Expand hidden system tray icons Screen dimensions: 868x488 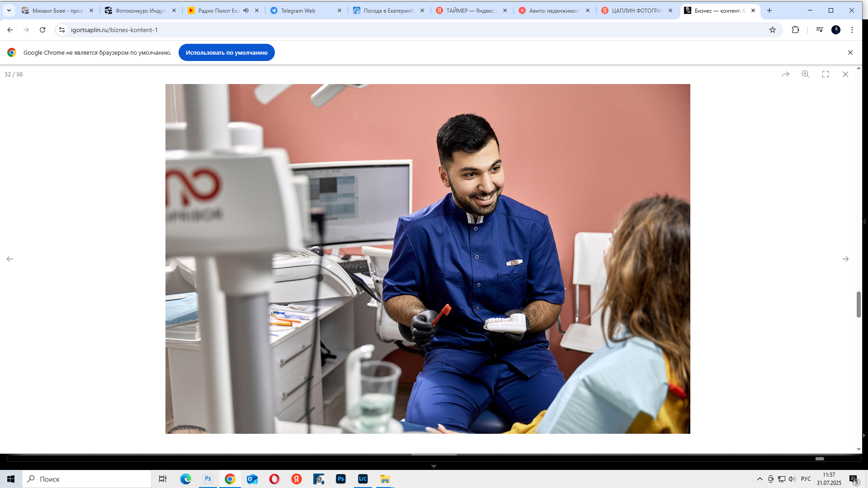coord(760,479)
